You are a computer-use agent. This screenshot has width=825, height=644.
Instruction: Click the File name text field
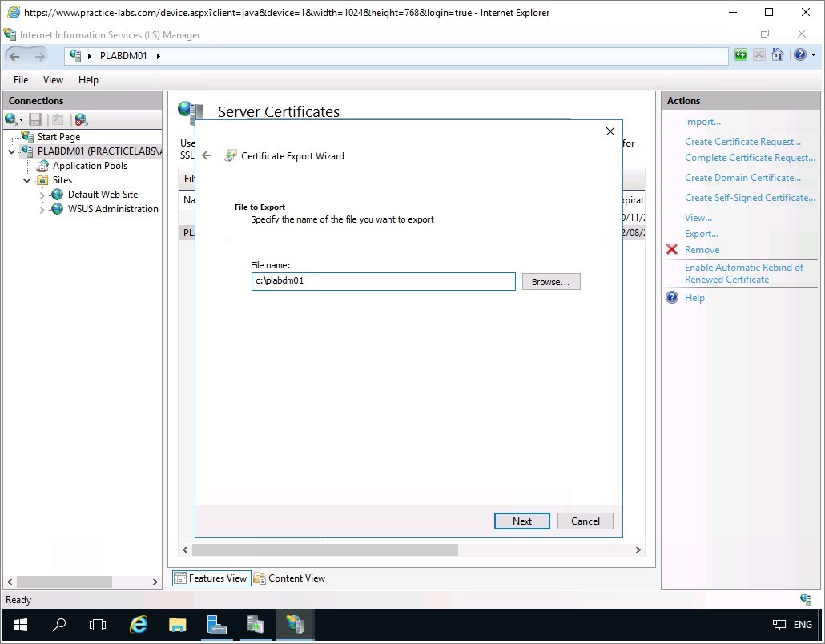tap(383, 281)
